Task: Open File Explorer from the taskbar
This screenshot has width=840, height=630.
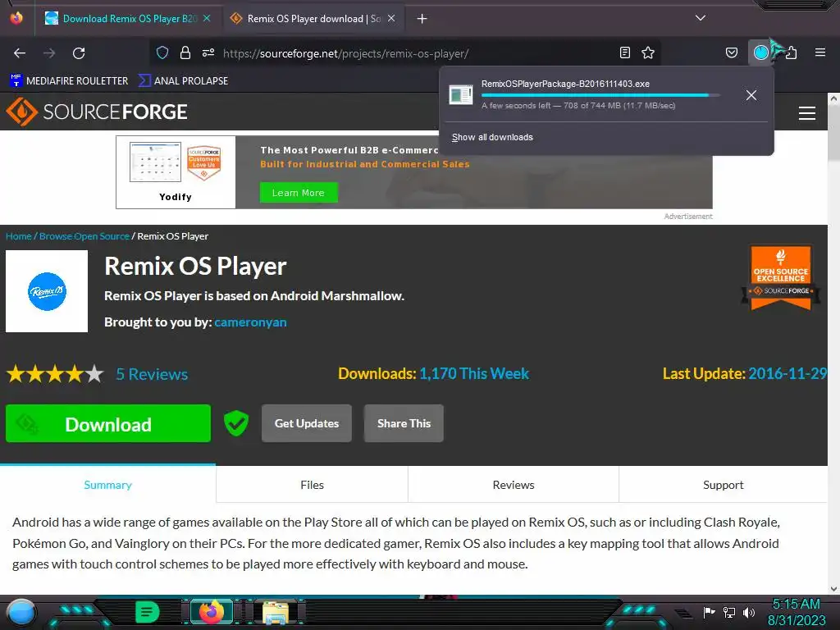Action: tap(276, 612)
